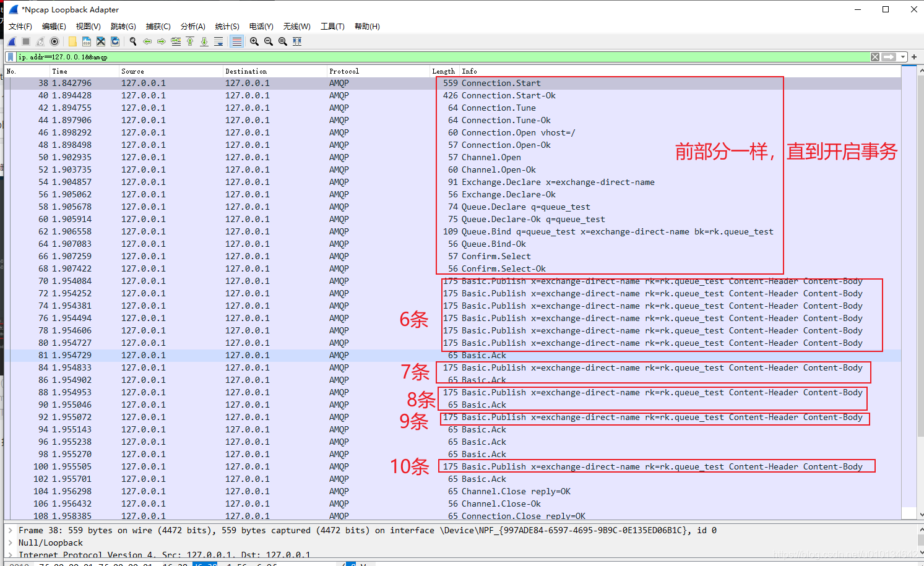Sort by the No. column header
Viewport: 924px width, 566px height.
(27, 71)
